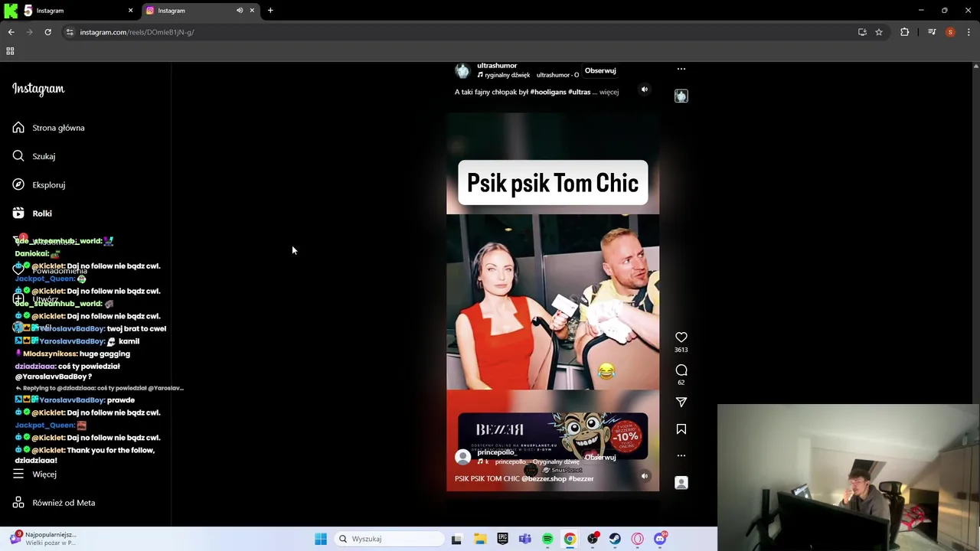Open File Explorer from the taskbar
Viewport: 980px width, 551px height.
480,539
